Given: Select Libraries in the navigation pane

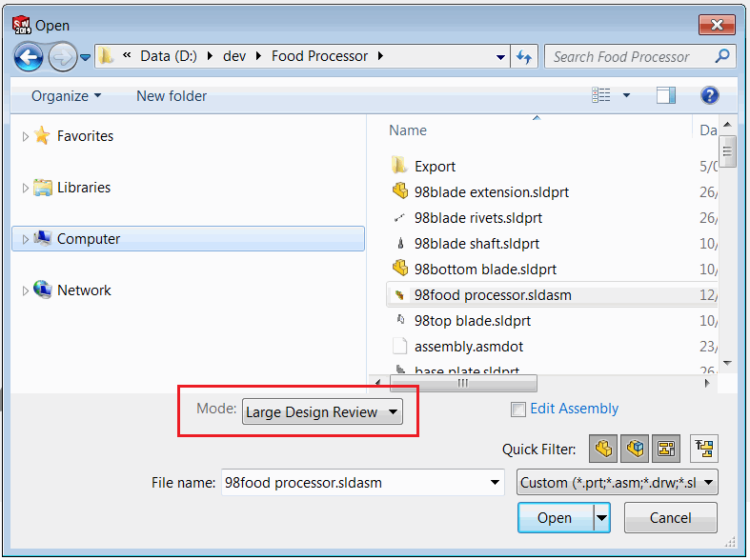Looking at the screenshot, I should pos(84,188).
